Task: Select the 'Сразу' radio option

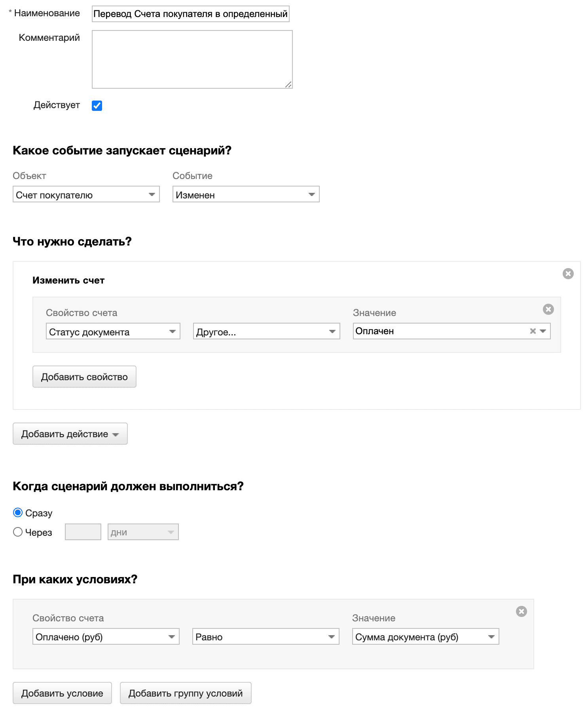Action: tap(18, 512)
